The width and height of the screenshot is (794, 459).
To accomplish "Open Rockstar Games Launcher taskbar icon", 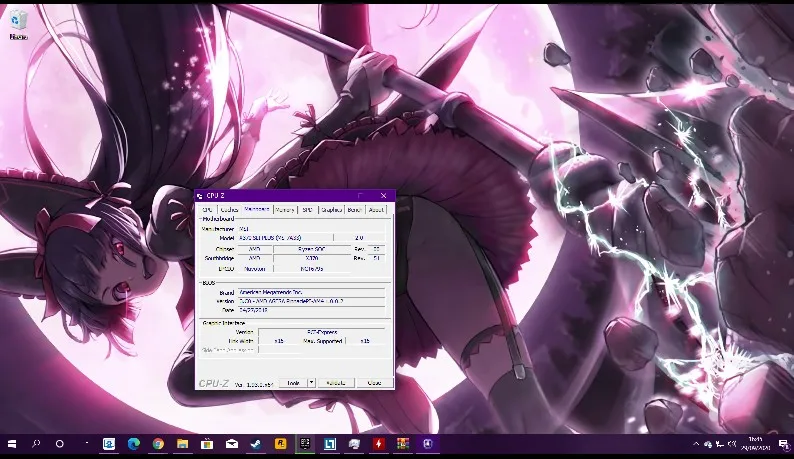I will point(281,443).
